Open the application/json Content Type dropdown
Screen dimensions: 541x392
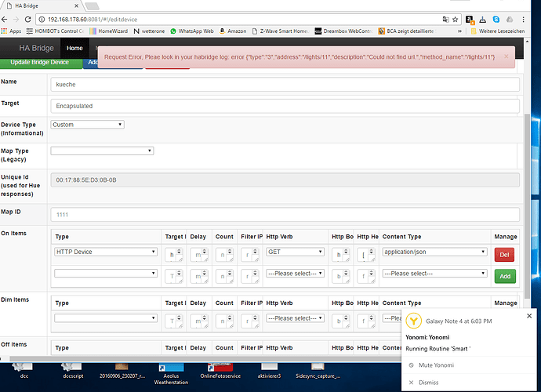coord(434,252)
